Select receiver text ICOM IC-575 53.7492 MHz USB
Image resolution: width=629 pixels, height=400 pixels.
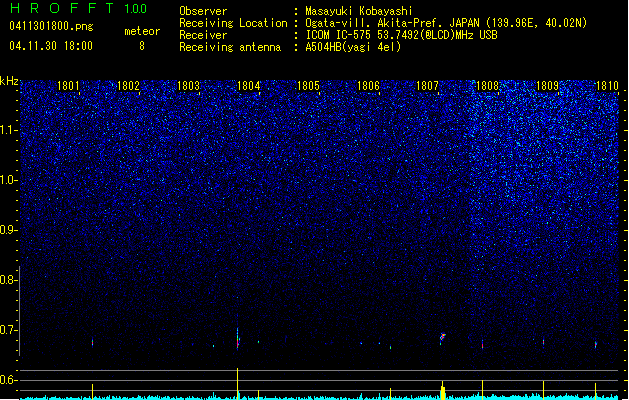click(402, 35)
